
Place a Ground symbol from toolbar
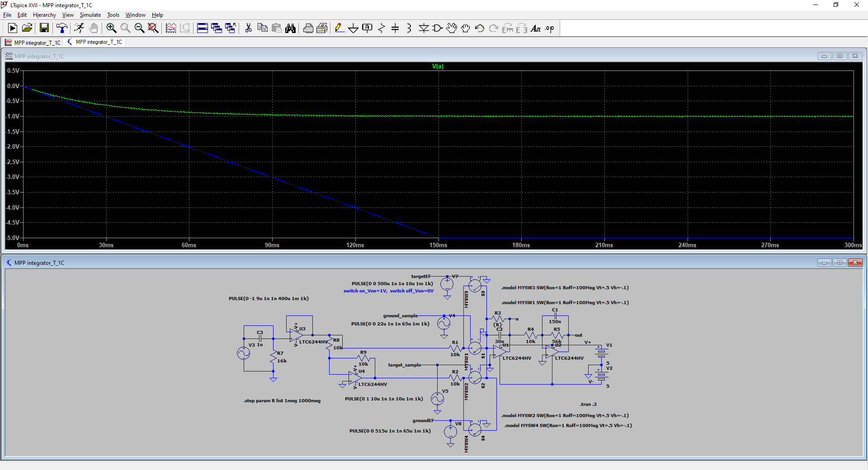point(353,28)
